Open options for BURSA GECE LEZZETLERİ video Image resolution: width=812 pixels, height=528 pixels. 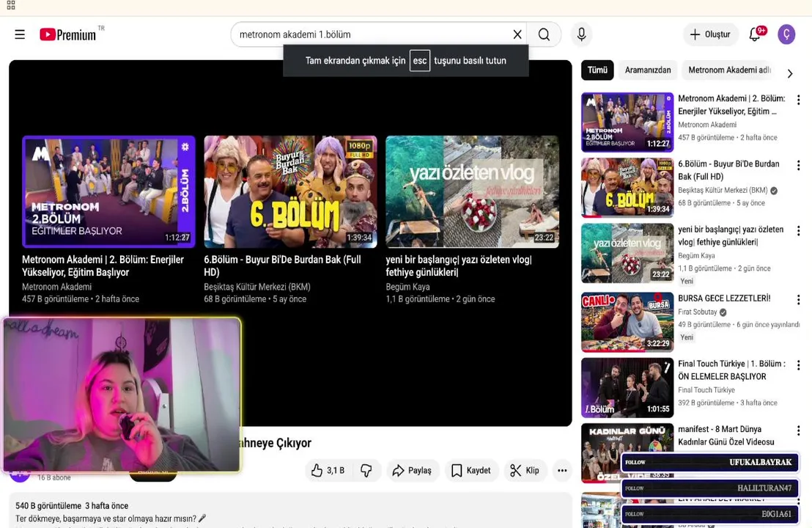[798, 299]
